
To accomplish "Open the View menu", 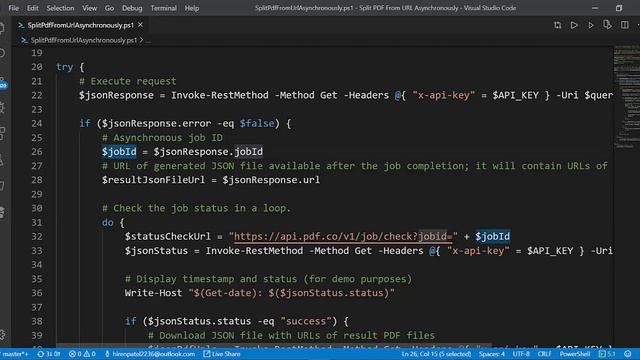I will tap(89, 8).
